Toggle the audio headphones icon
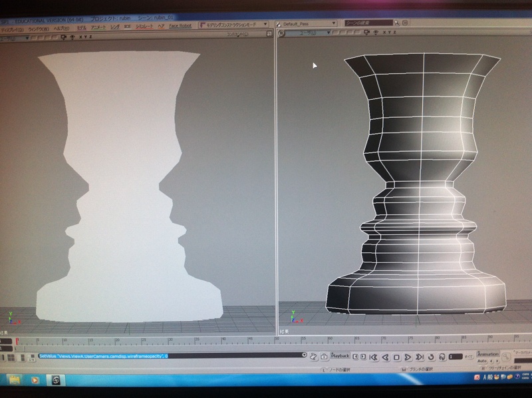The image size is (532, 398). tap(442, 357)
